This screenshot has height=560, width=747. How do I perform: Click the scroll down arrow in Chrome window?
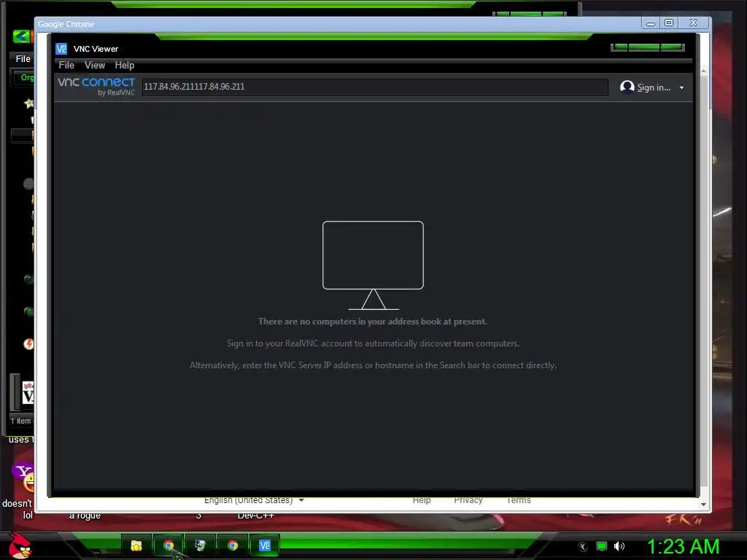tap(704, 505)
